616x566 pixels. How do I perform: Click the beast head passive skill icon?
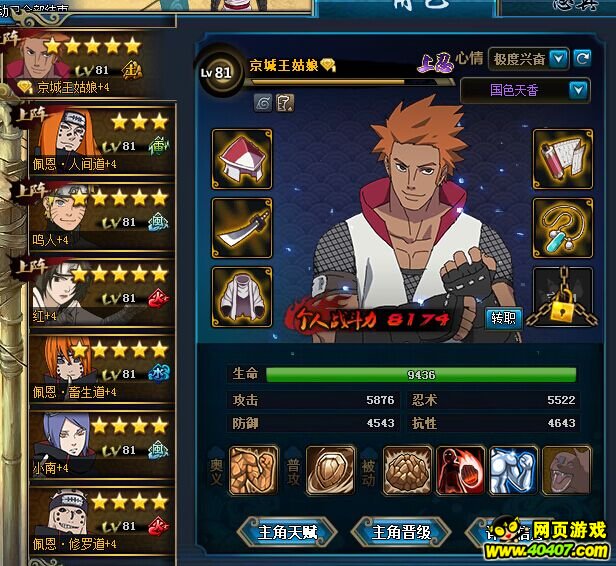pyautogui.click(x=566, y=470)
